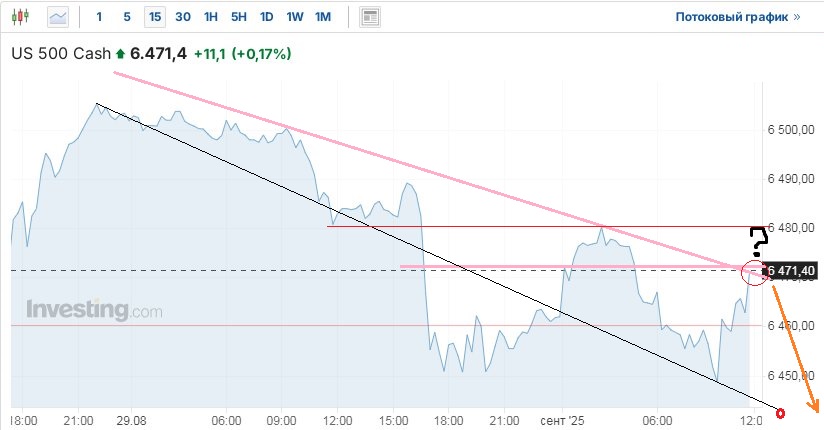Switch to 30 minute interval
Screen dimensions: 824x430
183,17
